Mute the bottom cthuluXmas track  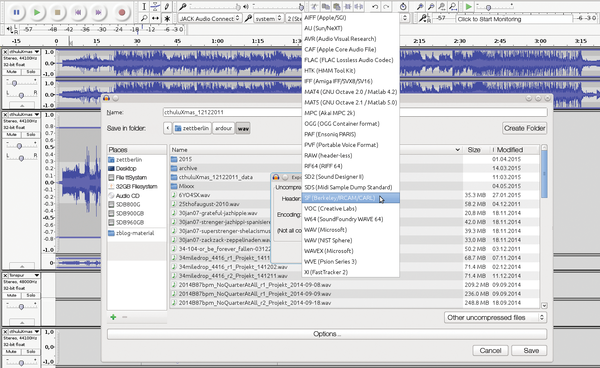coord(12,351)
